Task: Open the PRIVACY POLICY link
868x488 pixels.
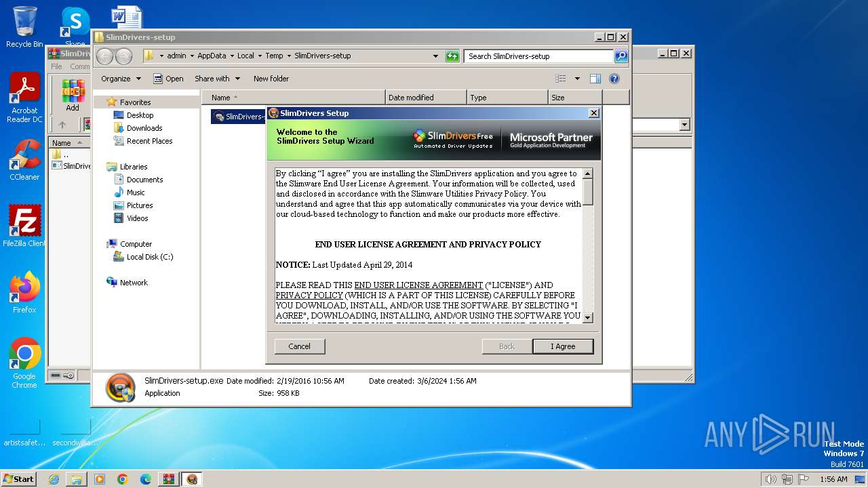Action: (x=309, y=296)
